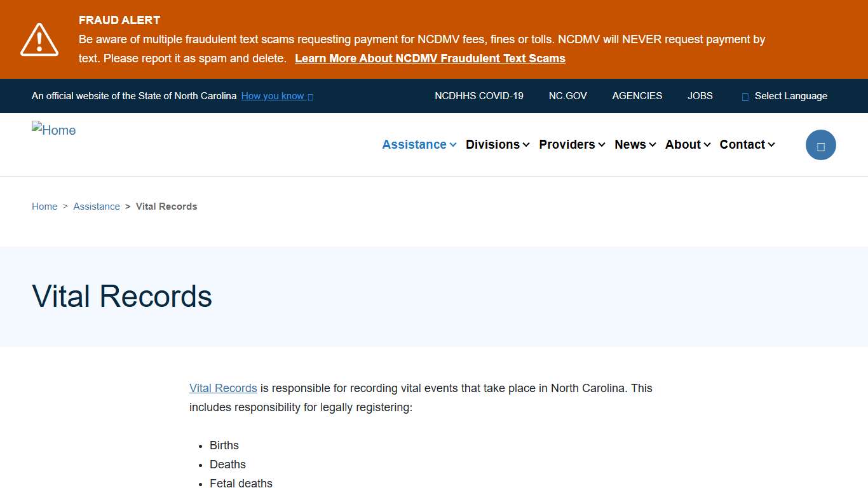Expand the News dropdown chevron
868x488 pixels.
click(654, 145)
